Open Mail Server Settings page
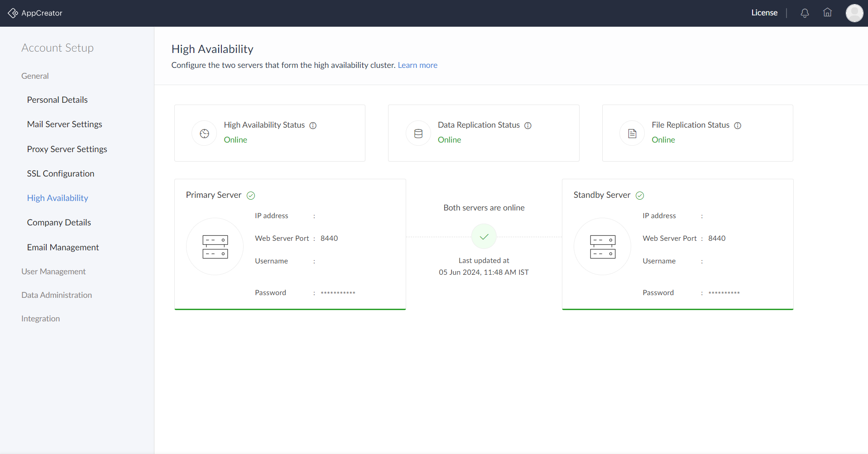The image size is (868, 454). [64, 124]
